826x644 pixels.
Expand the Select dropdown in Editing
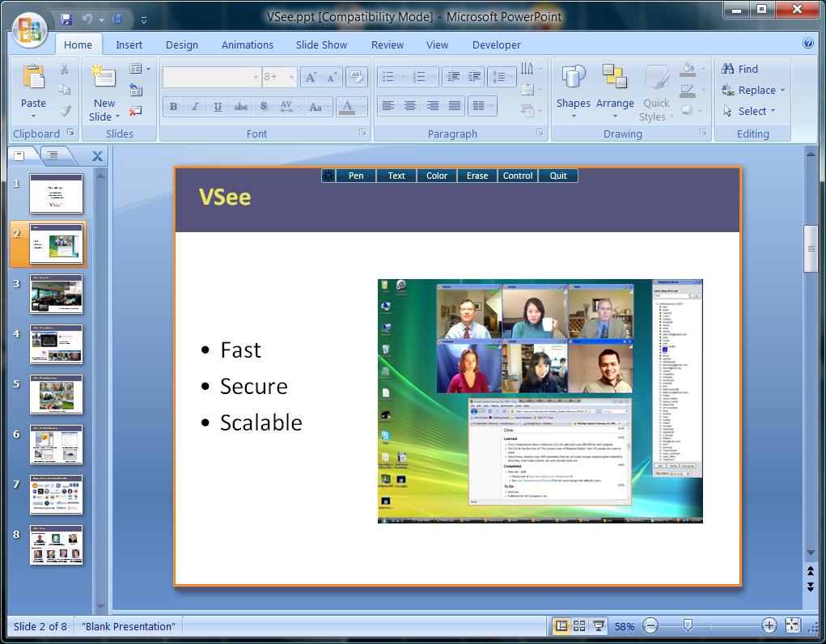click(751, 112)
